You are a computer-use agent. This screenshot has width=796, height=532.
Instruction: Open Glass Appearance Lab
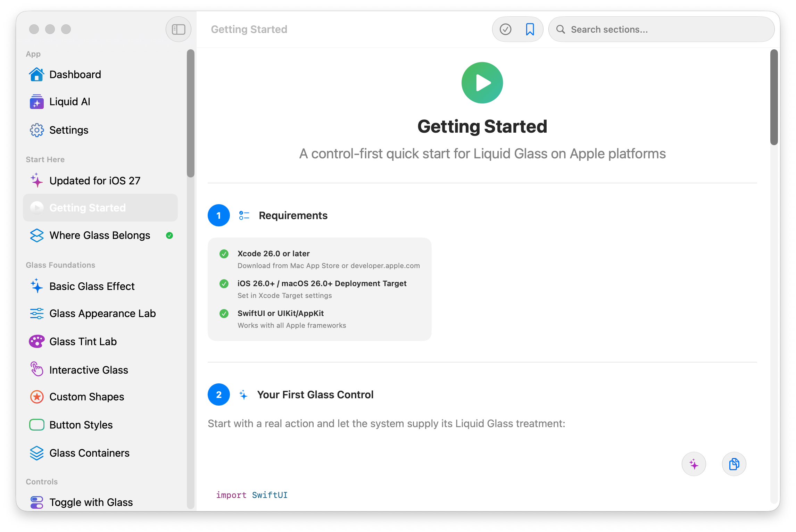point(100,314)
